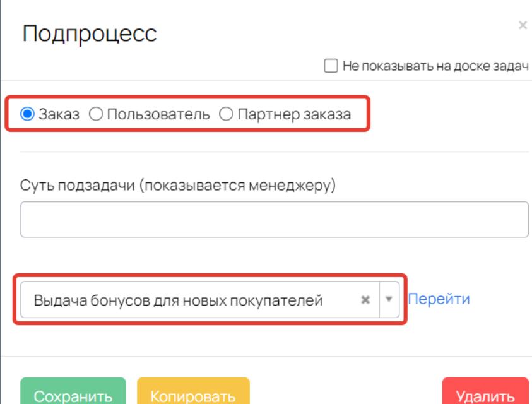Click the green Сохранить button
532x404 pixels.
(73, 391)
